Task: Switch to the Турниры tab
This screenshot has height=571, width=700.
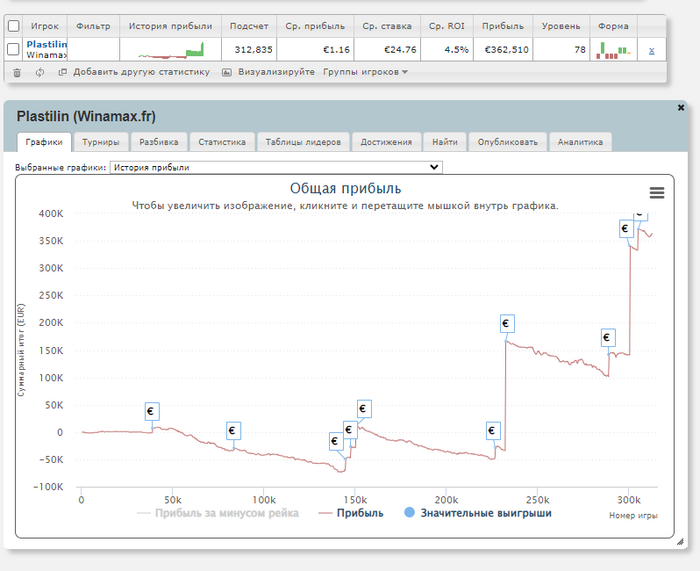Action: tap(101, 142)
